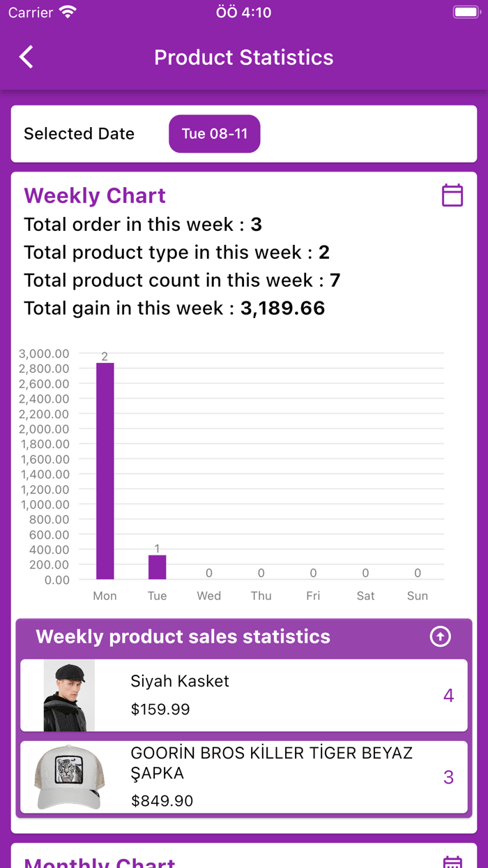Tap the Weekly Chart heading
The image size is (488, 868).
(95, 195)
